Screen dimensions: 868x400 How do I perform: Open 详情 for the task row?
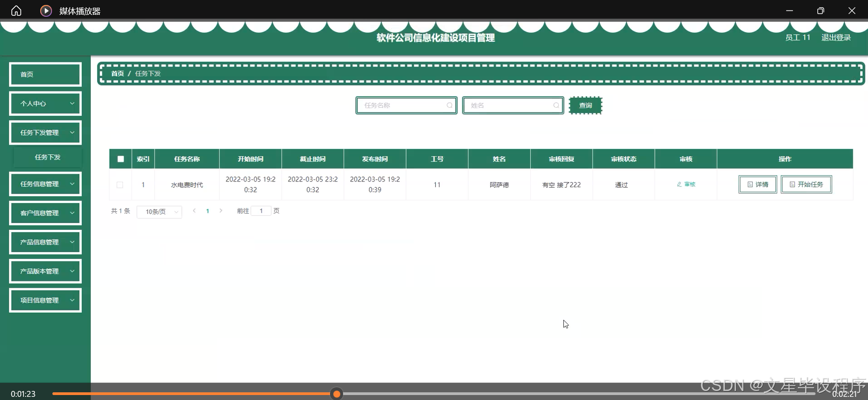(758, 184)
